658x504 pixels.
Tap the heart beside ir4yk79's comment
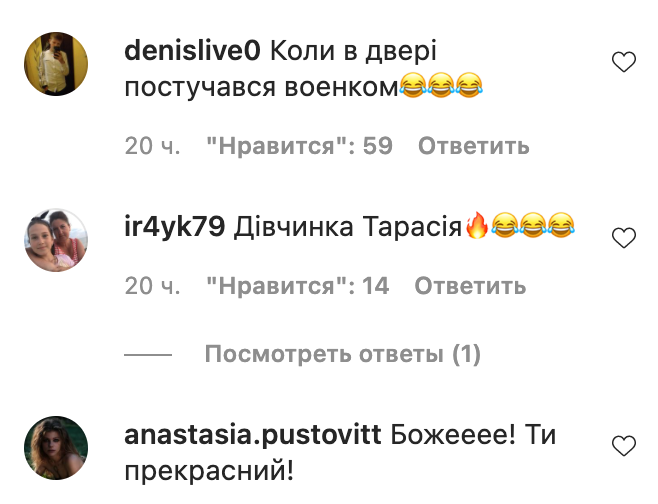tap(624, 238)
